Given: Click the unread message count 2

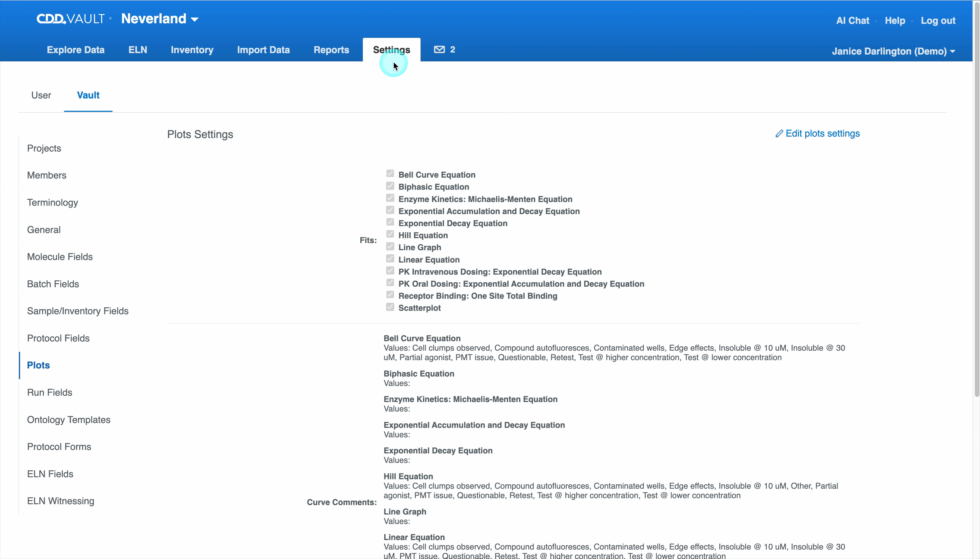Looking at the screenshot, I should click(x=453, y=50).
